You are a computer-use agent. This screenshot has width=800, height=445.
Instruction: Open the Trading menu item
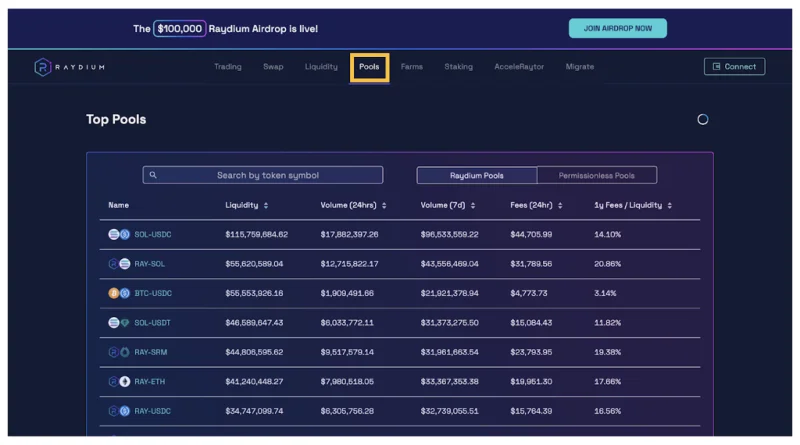point(228,66)
